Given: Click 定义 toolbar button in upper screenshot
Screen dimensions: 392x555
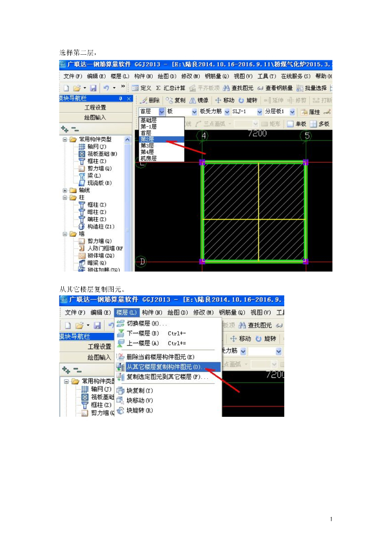Looking at the screenshot, I should (141, 88).
